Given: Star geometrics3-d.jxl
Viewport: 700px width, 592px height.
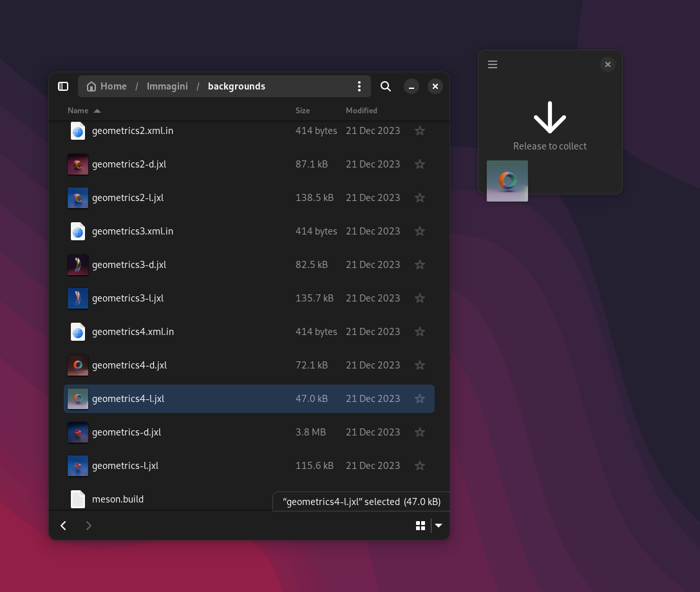Looking at the screenshot, I should coord(420,265).
